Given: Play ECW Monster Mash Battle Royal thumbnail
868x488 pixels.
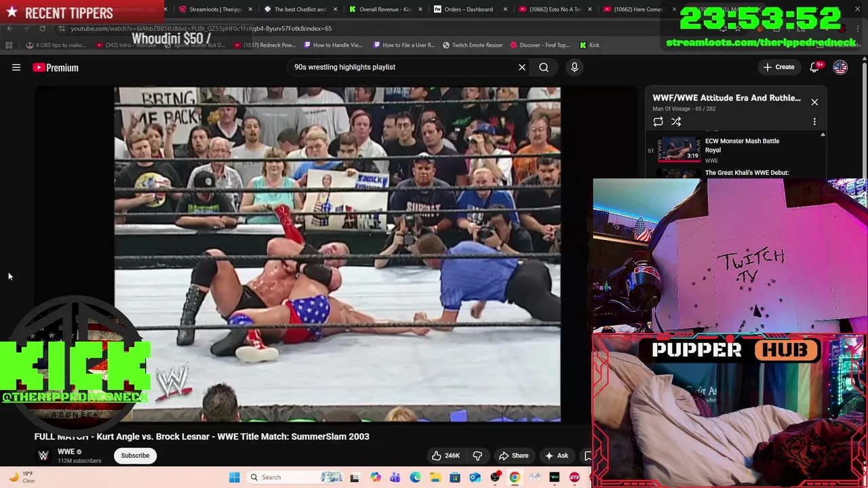Looking at the screenshot, I should click(679, 148).
